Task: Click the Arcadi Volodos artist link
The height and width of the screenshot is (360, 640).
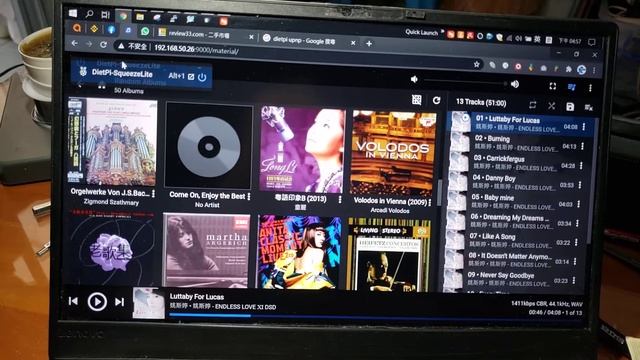Action: click(x=390, y=211)
